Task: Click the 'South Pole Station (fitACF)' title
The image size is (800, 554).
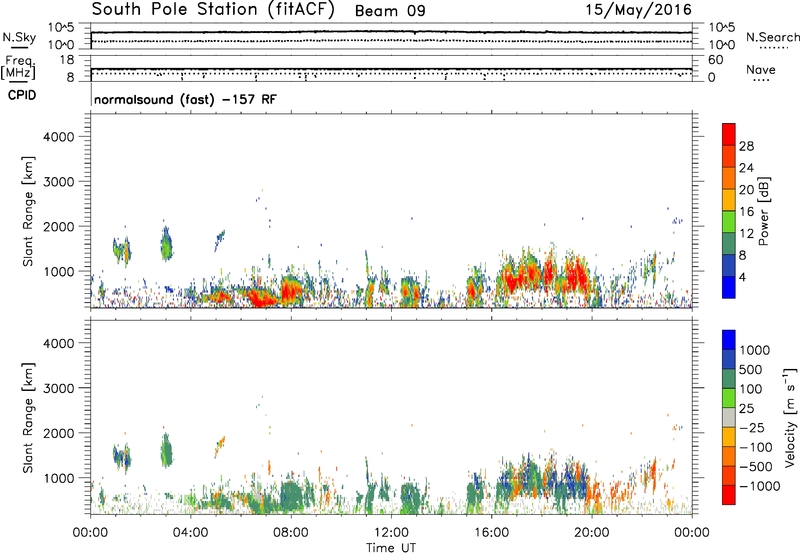Action: [x=213, y=9]
